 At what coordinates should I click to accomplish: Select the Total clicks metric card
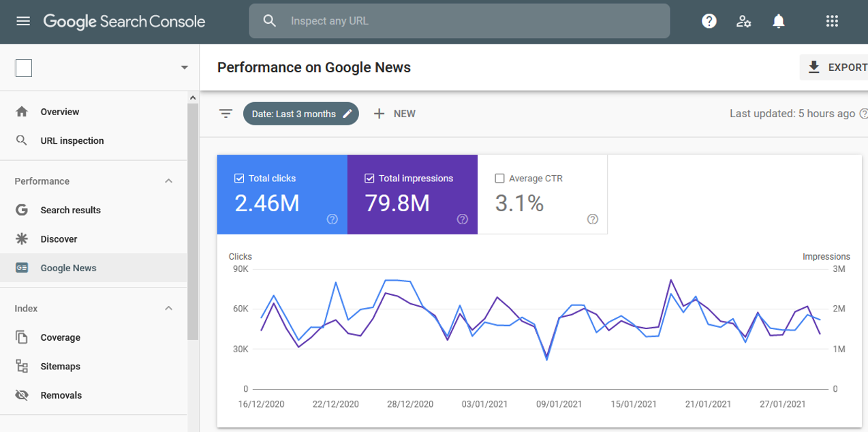[282, 194]
